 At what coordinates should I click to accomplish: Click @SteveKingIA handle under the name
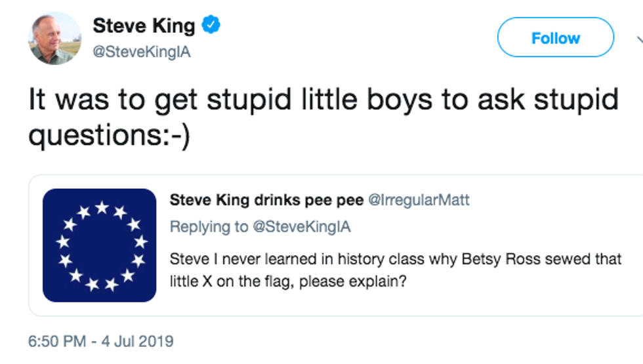[x=141, y=52]
